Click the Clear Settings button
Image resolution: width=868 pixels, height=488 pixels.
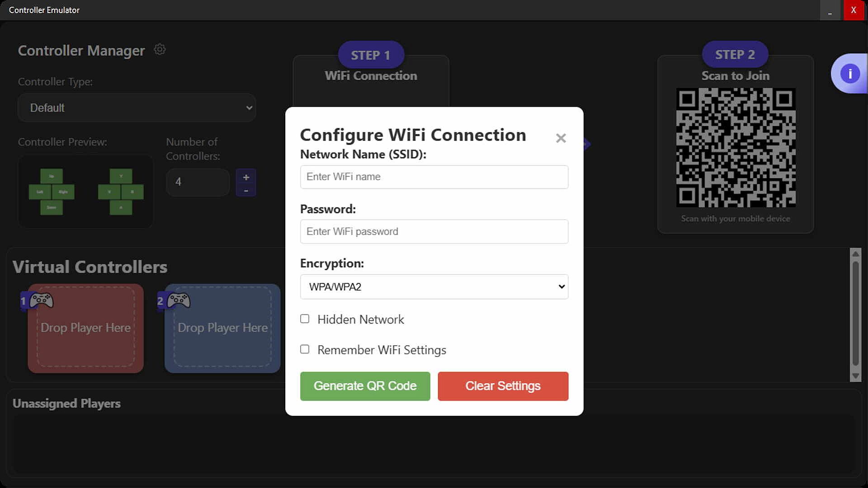pos(503,386)
